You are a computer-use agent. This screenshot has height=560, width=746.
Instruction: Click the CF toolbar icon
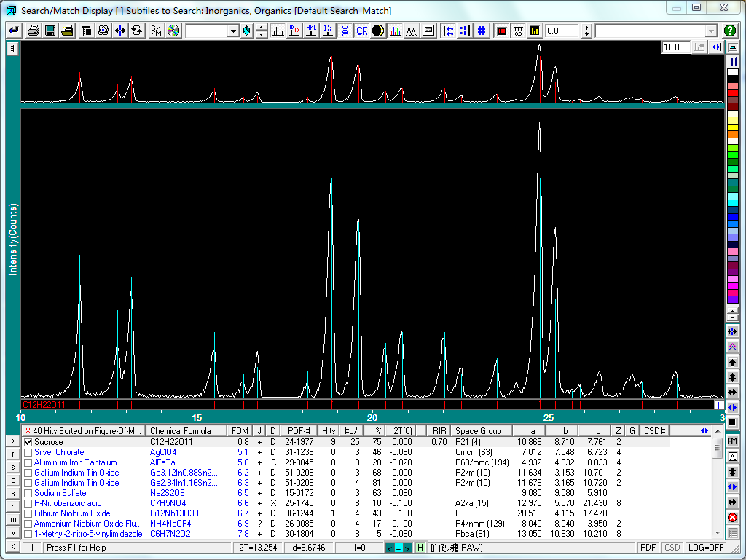(361, 31)
